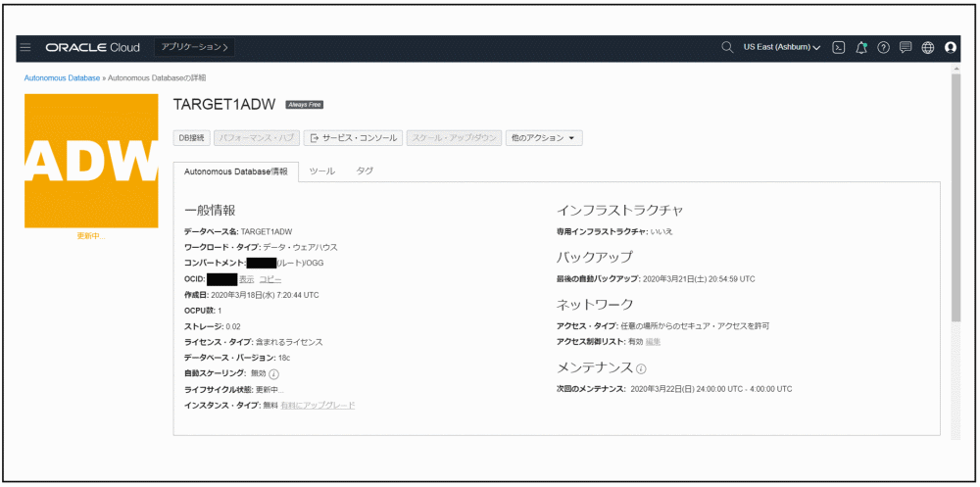This screenshot has height=487, width=980.
Task: Click 編集 link for アクセス制御リスト
Action: (653, 341)
